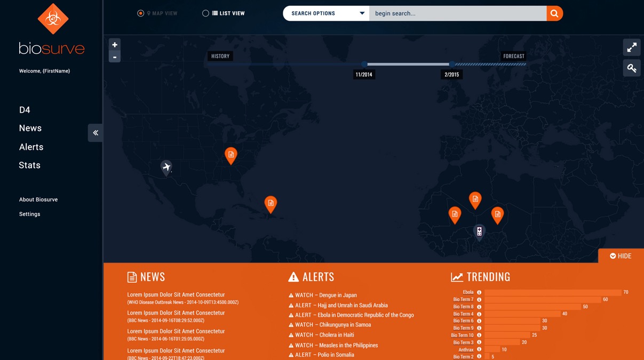
Task: Click the info icon beside Ebola
Action: (x=479, y=292)
